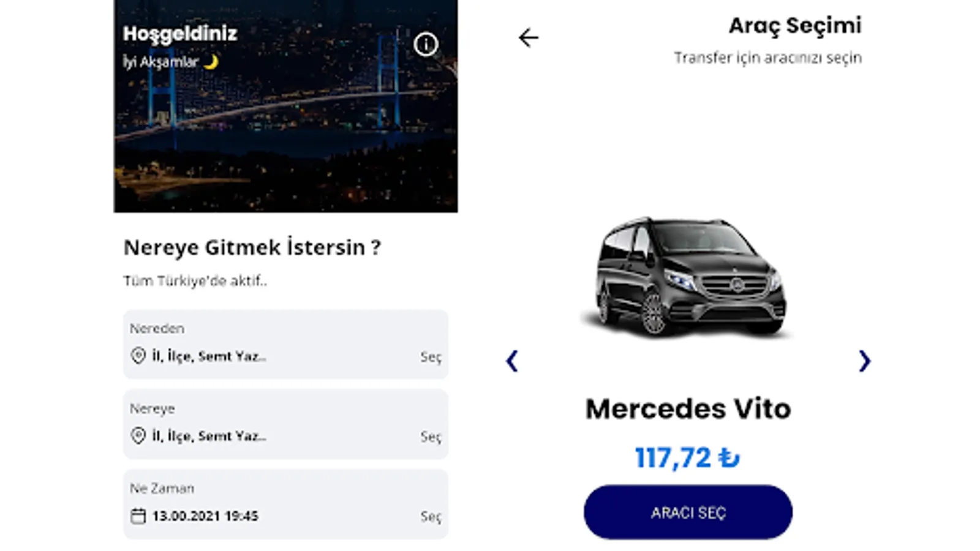The image size is (980, 551).
Task: Go back with the left arrow icon
Action: tap(528, 38)
